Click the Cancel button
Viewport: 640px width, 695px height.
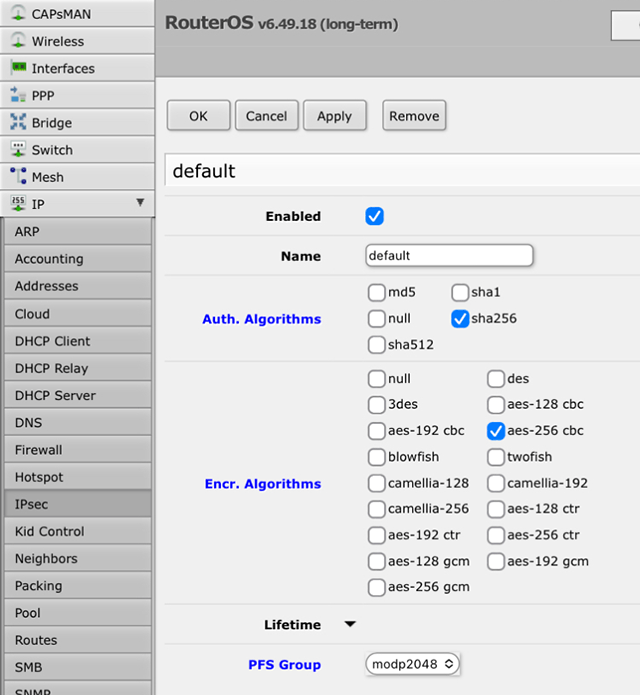266,116
